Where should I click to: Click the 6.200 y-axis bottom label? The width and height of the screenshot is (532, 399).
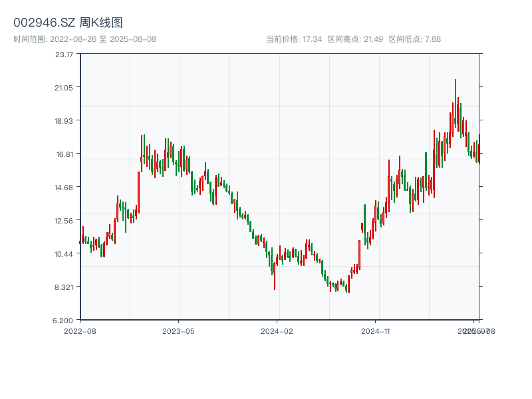click(x=64, y=321)
